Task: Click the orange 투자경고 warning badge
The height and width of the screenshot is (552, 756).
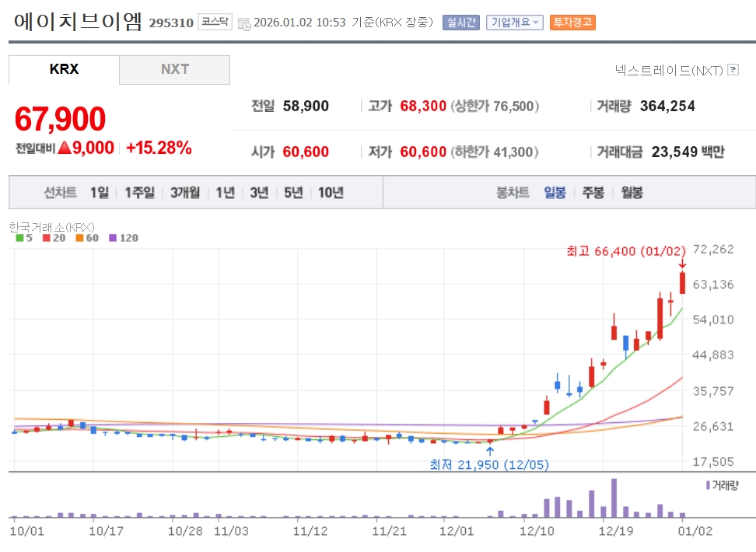Action: (572, 23)
